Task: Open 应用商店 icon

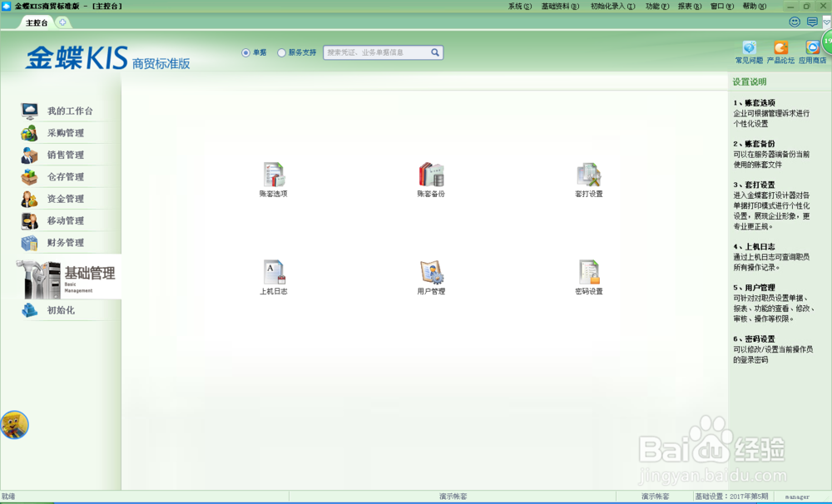Action: click(x=812, y=52)
